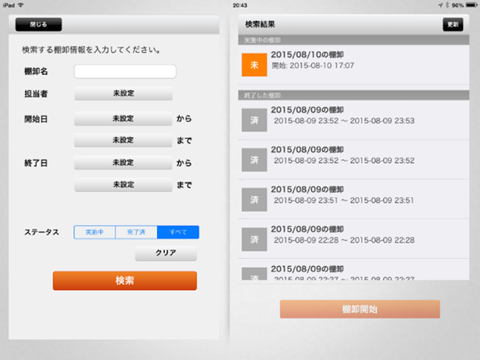Click the 閉じる button
The height and width of the screenshot is (360, 480).
pos(39,24)
